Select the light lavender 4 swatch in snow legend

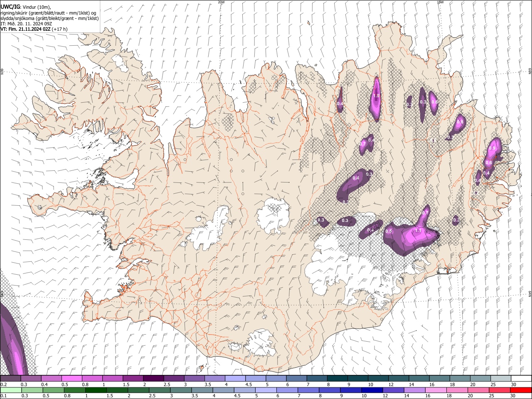(235, 379)
